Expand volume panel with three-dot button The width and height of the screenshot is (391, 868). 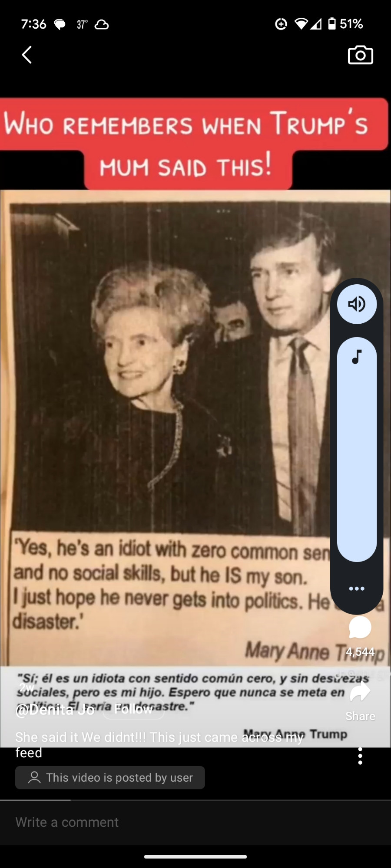(357, 589)
